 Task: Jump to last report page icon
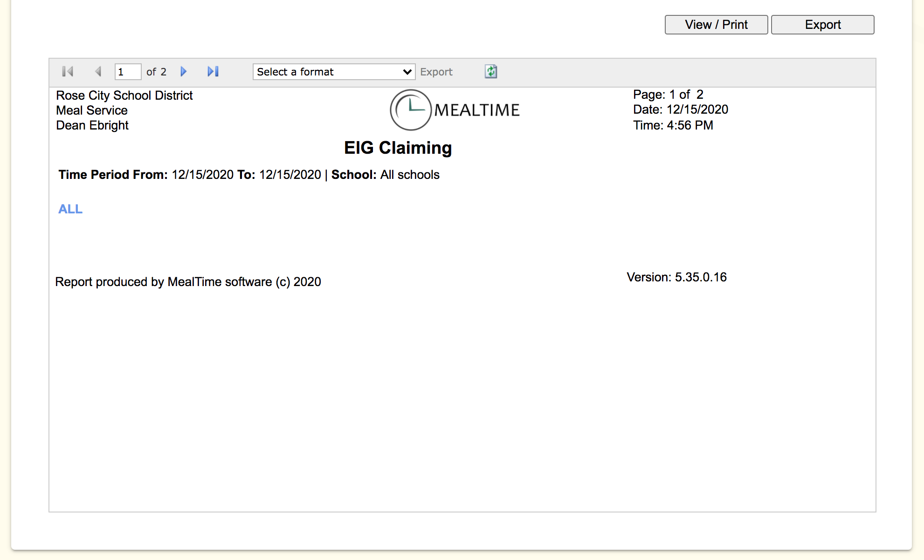tap(213, 71)
